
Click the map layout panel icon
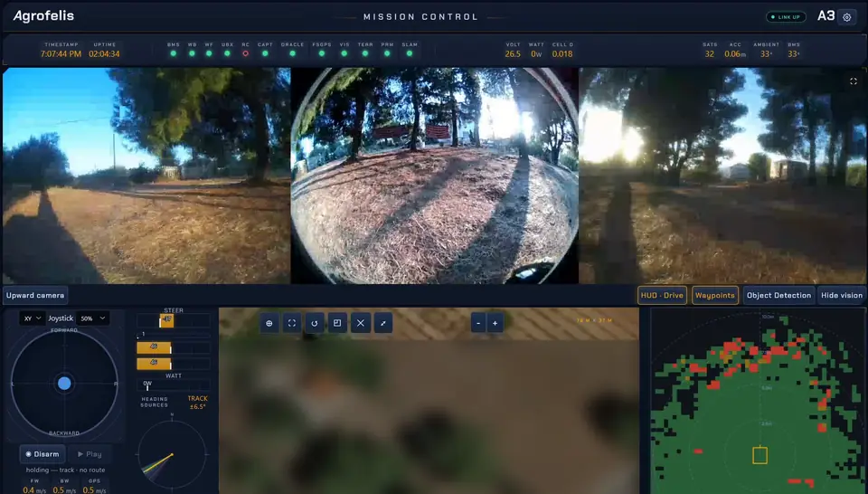pyautogui.click(x=337, y=323)
